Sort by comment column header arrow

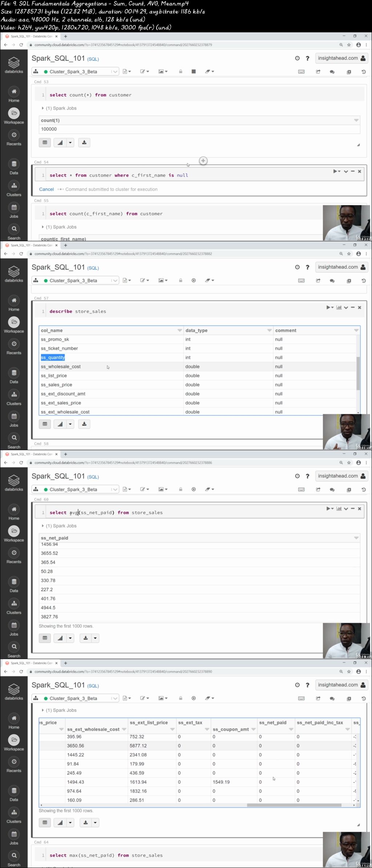click(x=356, y=330)
